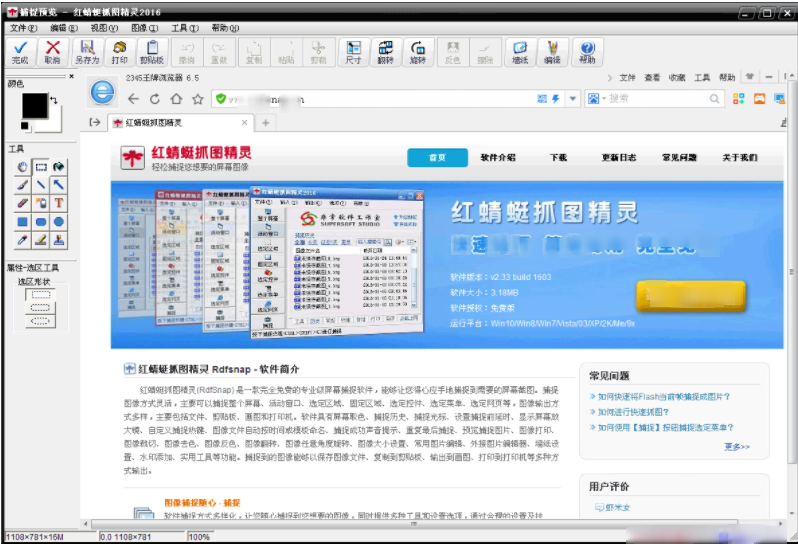Open the 文件(F) menu

(x=23, y=28)
